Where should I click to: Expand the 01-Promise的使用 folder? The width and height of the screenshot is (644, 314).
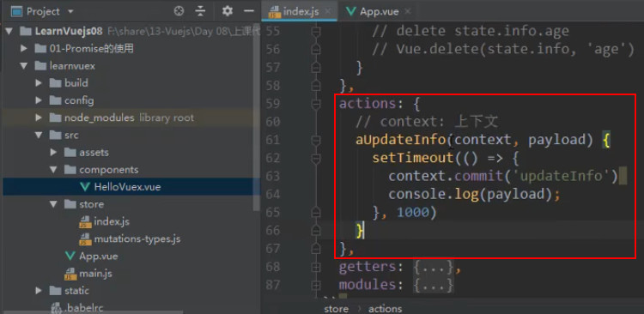pyautogui.click(x=25, y=48)
